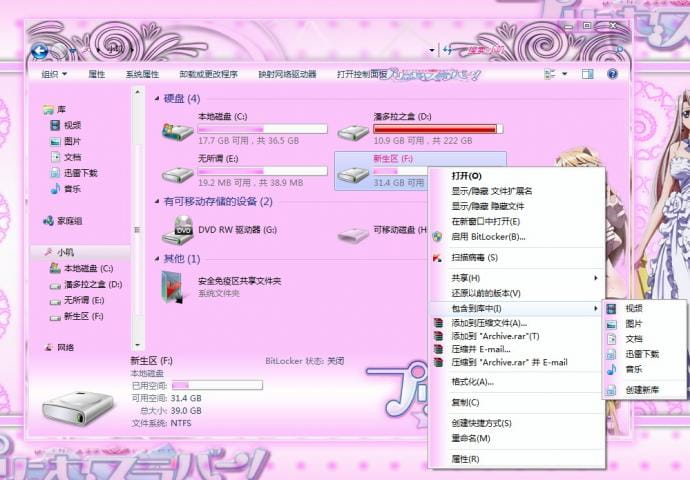690x480 pixels.
Task: Click 属性 in the toolbar
Action: point(96,74)
